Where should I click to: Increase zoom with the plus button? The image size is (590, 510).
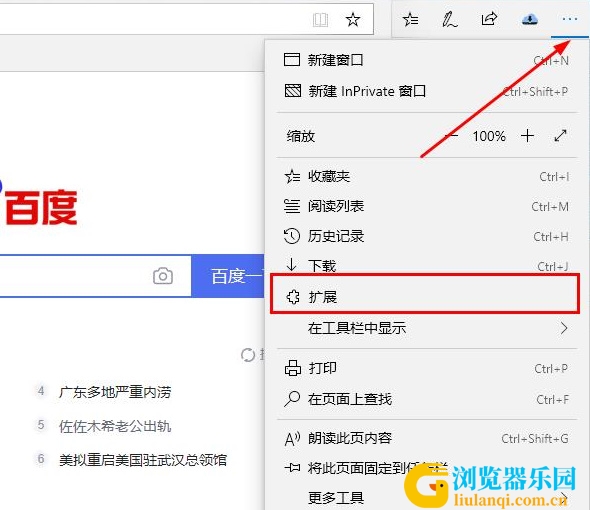527,136
